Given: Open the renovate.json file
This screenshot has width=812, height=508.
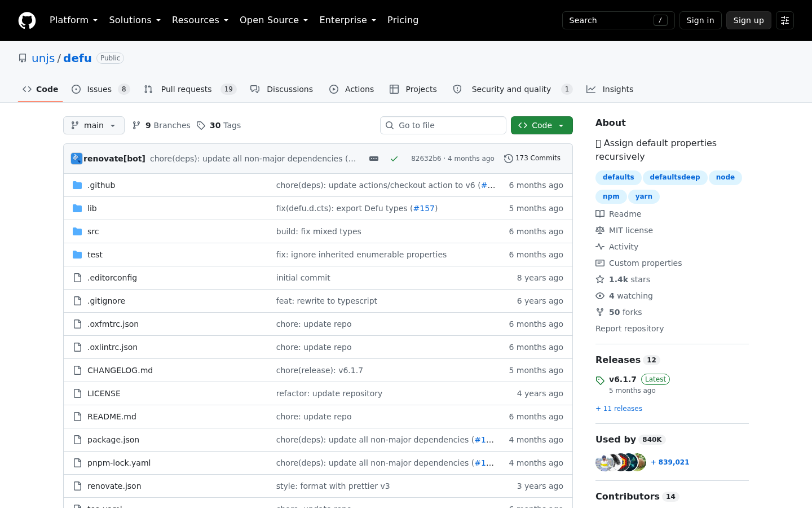Looking at the screenshot, I should [114, 486].
